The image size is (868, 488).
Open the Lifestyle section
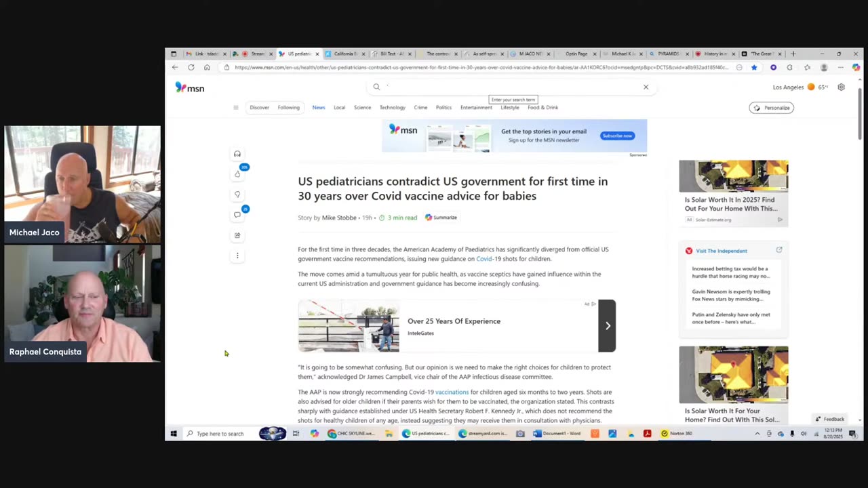tap(510, 107)
